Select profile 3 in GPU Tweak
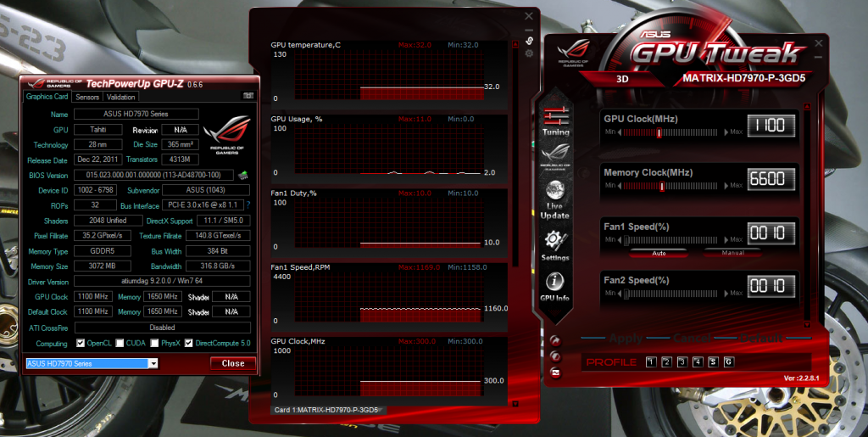Image resolution: width=868 pixels, height=437 pixels. point(682,362)
